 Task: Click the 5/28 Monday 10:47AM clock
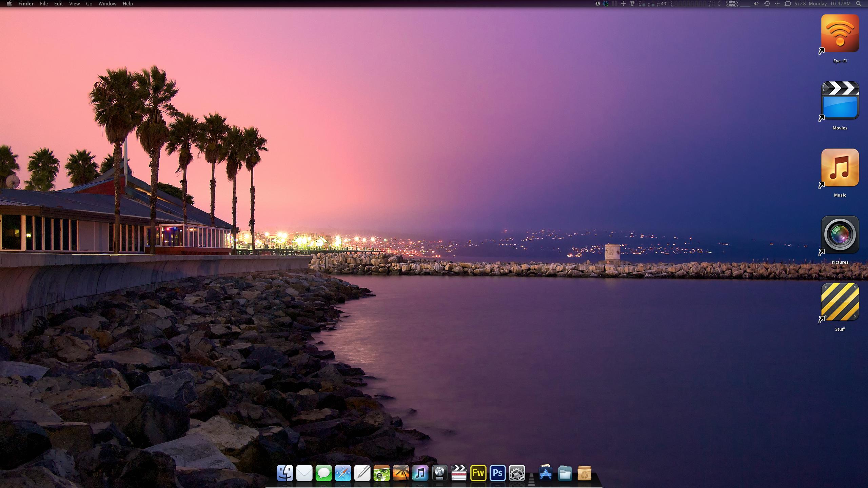822,4
